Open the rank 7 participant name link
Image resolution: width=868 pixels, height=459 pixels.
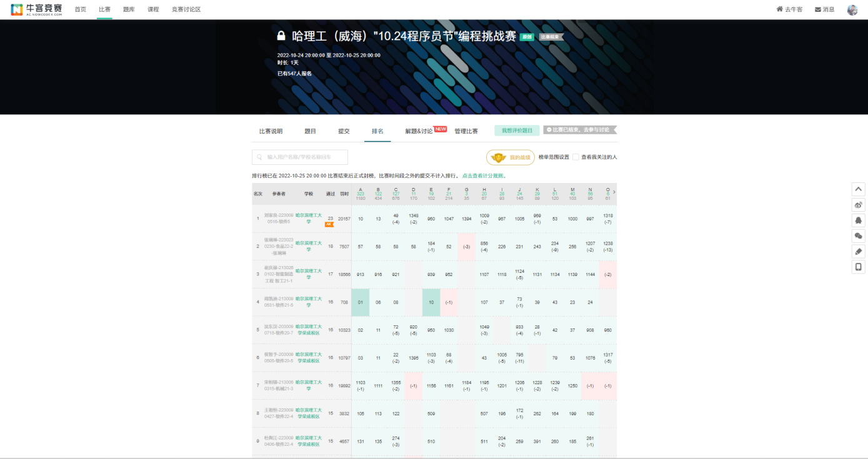[x=279, y=385]
